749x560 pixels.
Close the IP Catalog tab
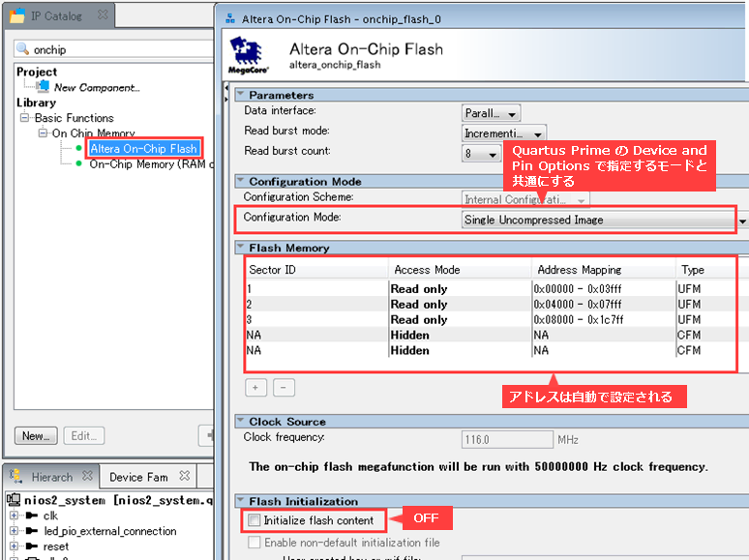coord(103,15)
